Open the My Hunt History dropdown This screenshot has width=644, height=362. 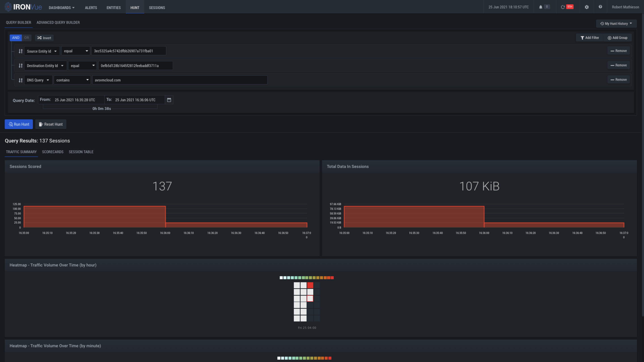point(616,24)
